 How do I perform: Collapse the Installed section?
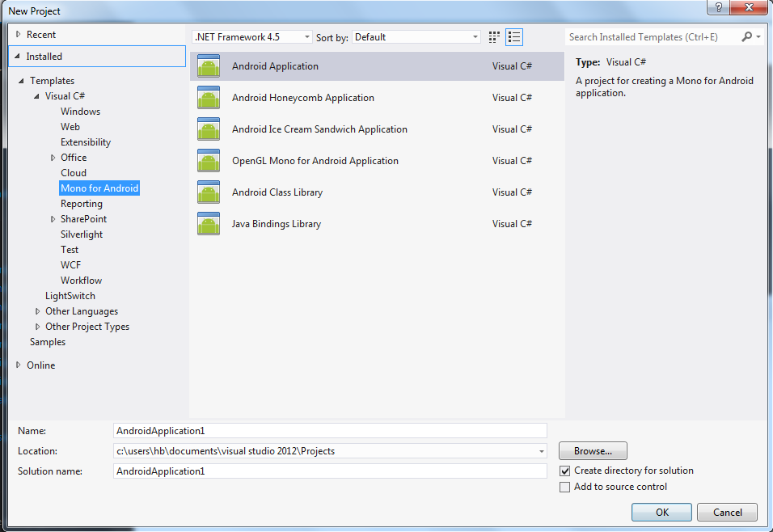tap(17, 57)
